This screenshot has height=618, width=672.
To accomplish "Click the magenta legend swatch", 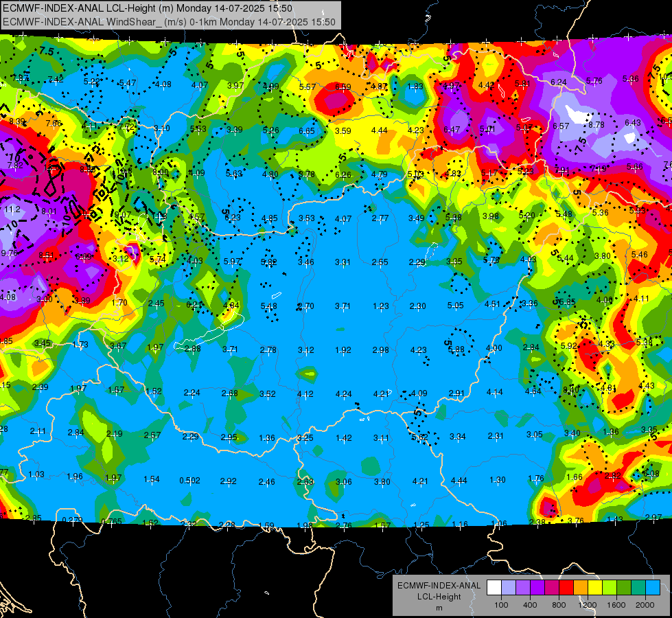I will tap(552, 588).
